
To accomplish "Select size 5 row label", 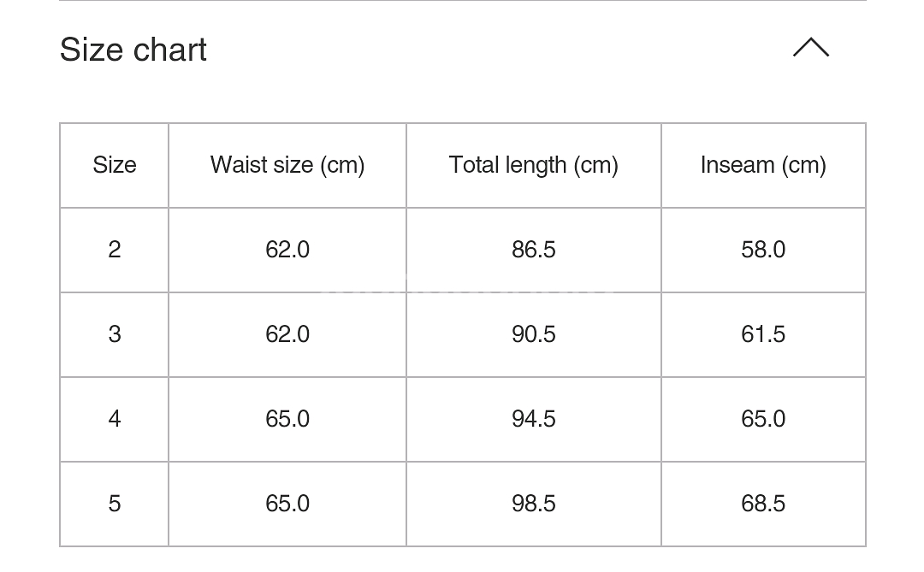I will 115,504.
